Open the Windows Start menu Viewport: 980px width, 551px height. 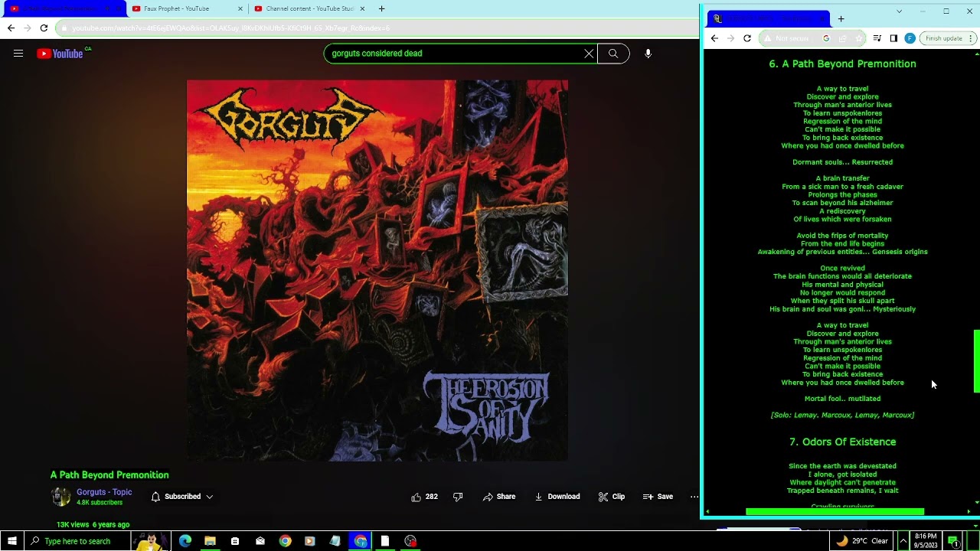coord(11,541)
